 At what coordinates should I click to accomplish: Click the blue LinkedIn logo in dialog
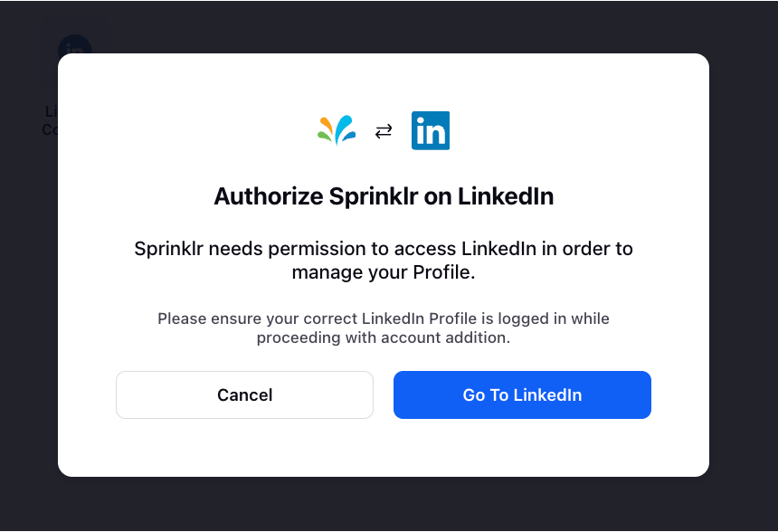tap(431, 130)
